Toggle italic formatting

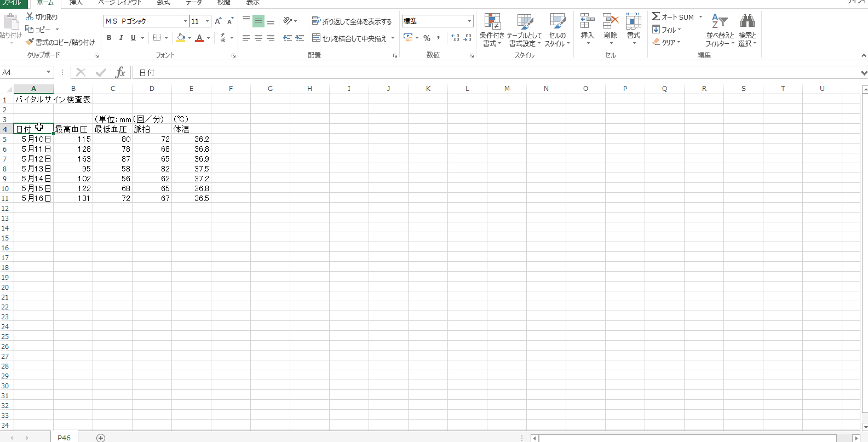click(121, 38)
